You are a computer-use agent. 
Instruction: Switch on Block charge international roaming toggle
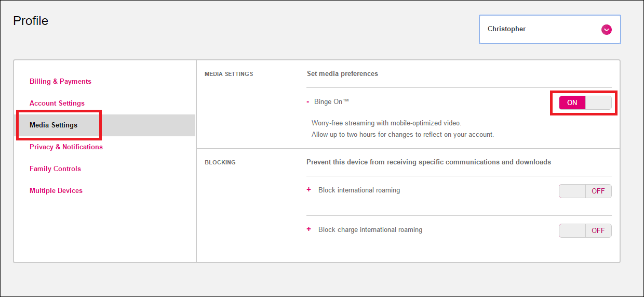click(x=585, y=230)
